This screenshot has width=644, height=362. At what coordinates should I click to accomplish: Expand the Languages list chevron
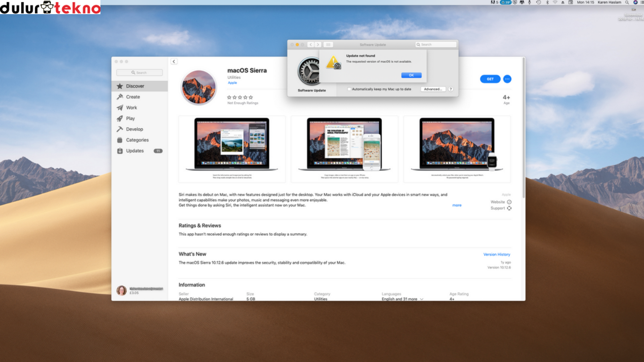coord(421,299)
